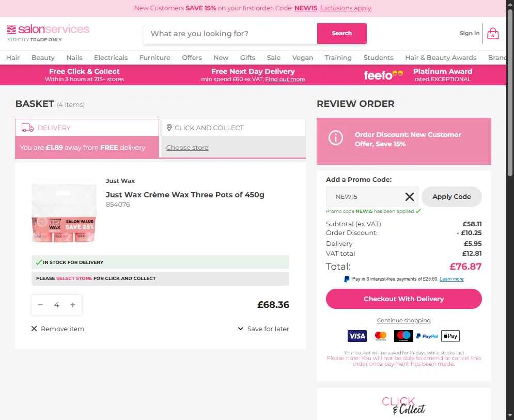Screen dimensions: 514x420
Task: Click Checkout With Delivery button
Action: [404, 299]
